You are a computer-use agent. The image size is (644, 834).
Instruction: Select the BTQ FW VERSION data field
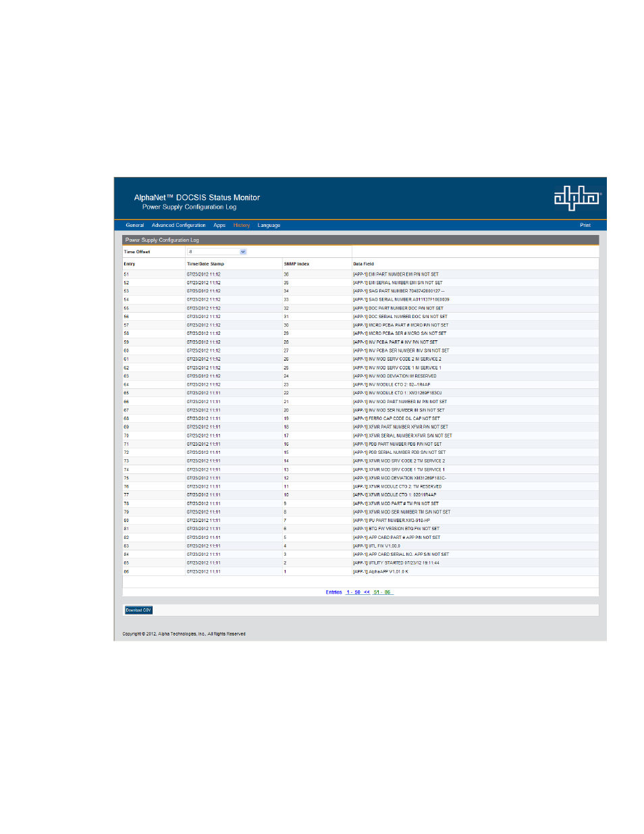(396, 529)
